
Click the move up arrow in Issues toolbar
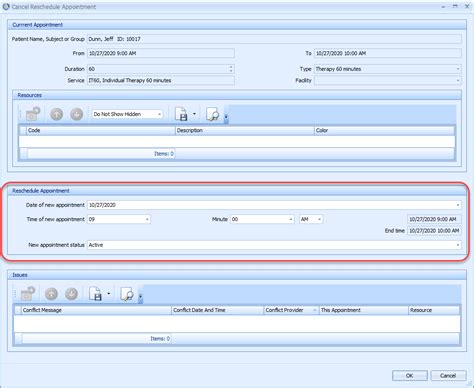(51, 294)
